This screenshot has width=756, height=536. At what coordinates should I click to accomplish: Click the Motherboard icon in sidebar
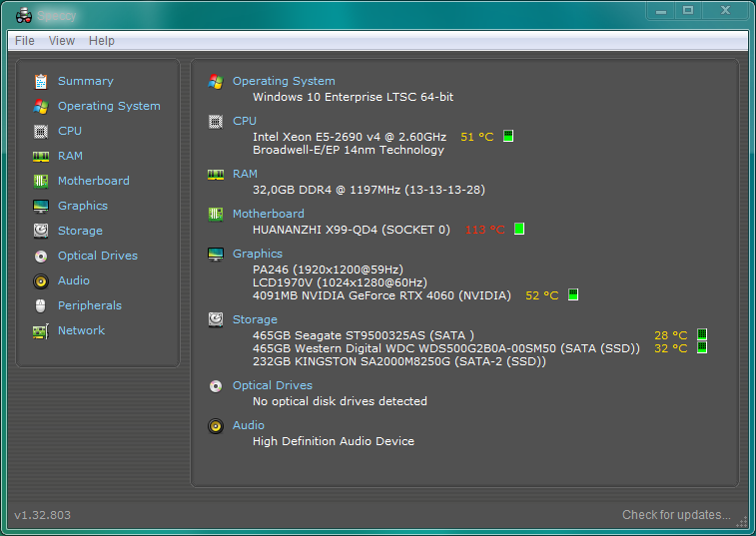[x=41, y=182]
